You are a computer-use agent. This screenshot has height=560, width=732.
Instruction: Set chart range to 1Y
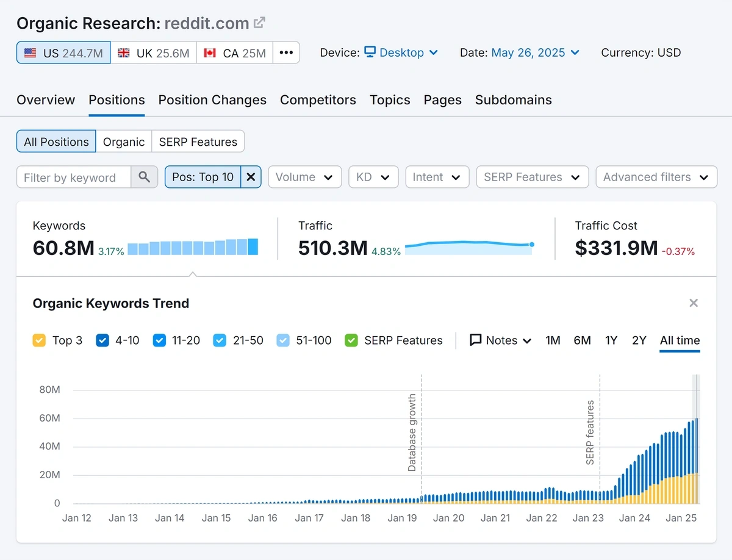pyautogui.click(x=611, y=340)
